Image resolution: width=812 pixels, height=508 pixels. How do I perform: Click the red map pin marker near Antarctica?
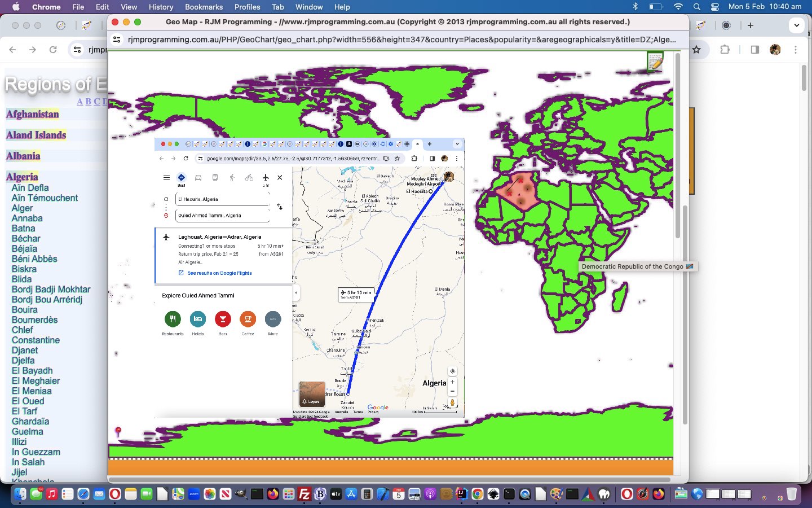[118, 432]
